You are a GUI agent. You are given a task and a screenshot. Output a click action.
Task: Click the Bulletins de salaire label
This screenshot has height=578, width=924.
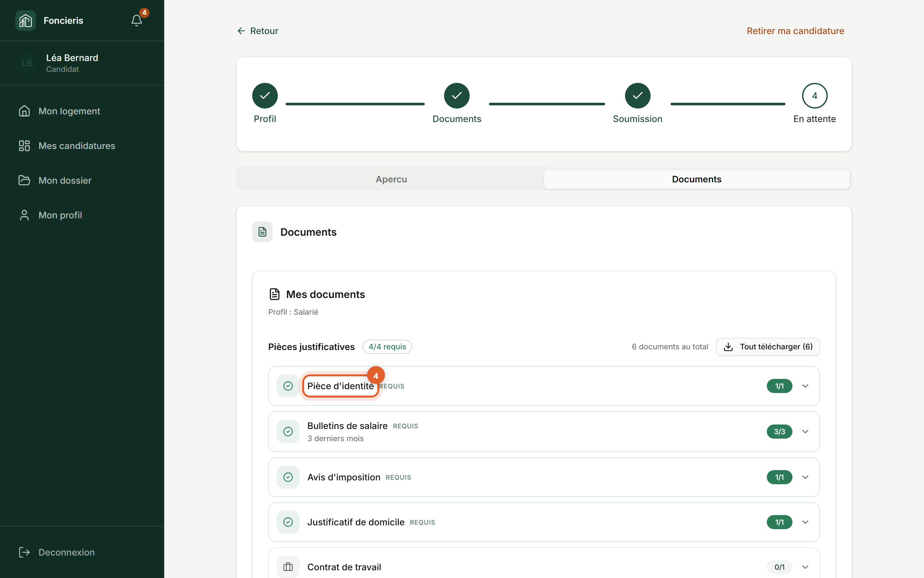[x=347, y=426]
